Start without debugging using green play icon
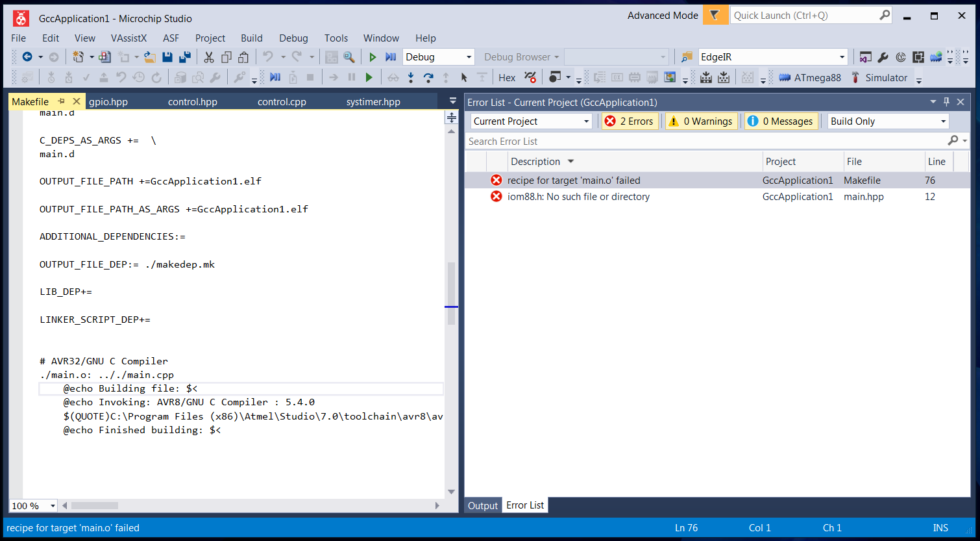This screenshot has width=980, height=541. tap(373, 57)
